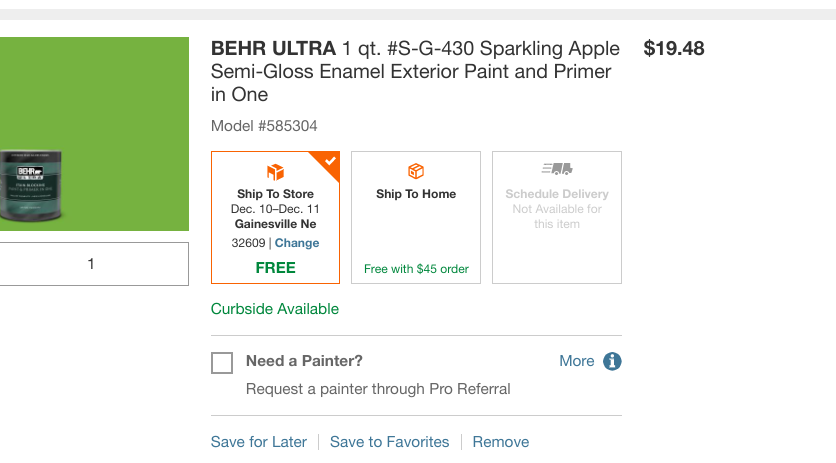
Task: Click the Curbside Available text
Action: click(x=275, y=309)
